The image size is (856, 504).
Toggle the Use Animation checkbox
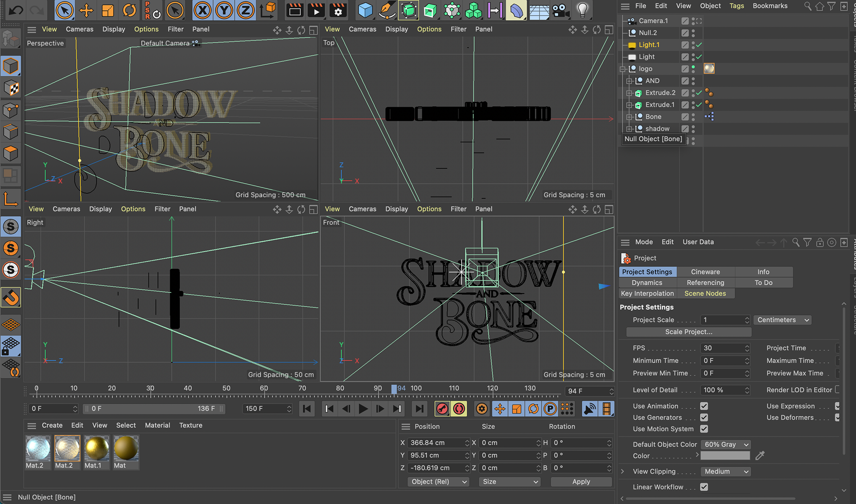point(704,406)
